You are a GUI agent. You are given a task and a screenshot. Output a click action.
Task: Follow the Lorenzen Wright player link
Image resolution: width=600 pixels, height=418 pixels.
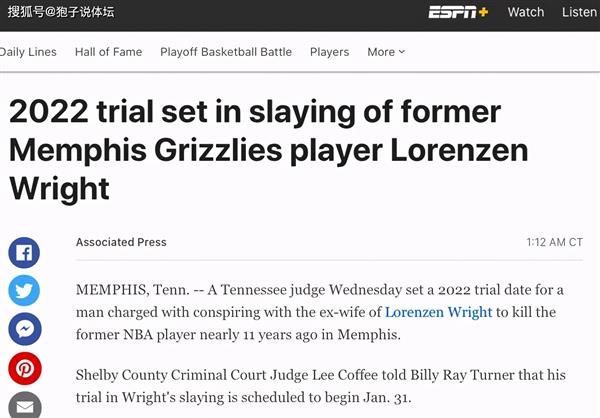tap(439, 312)
